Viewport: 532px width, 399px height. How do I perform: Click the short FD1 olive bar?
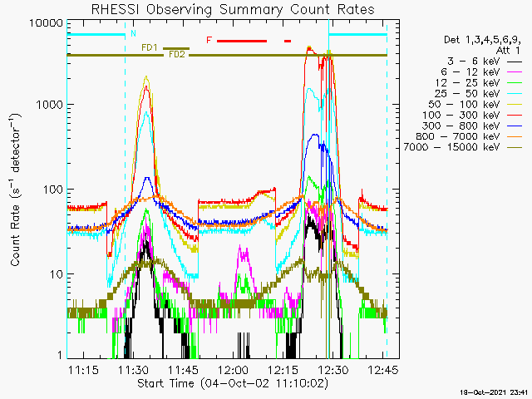point(176,48)
